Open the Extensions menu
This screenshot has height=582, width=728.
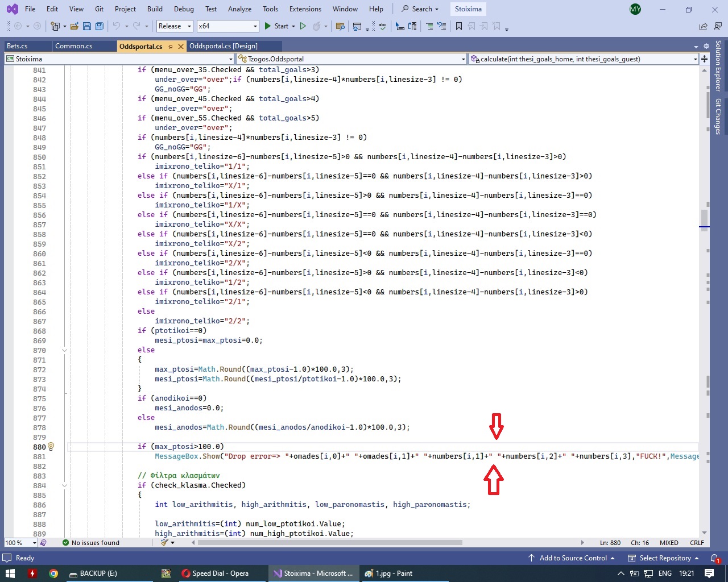click(305, 9)
